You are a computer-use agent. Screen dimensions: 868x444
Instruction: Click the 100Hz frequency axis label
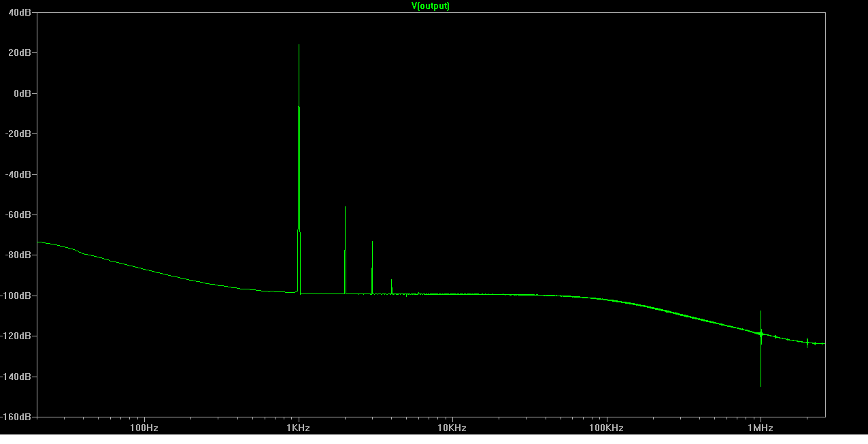coord(144,428)
